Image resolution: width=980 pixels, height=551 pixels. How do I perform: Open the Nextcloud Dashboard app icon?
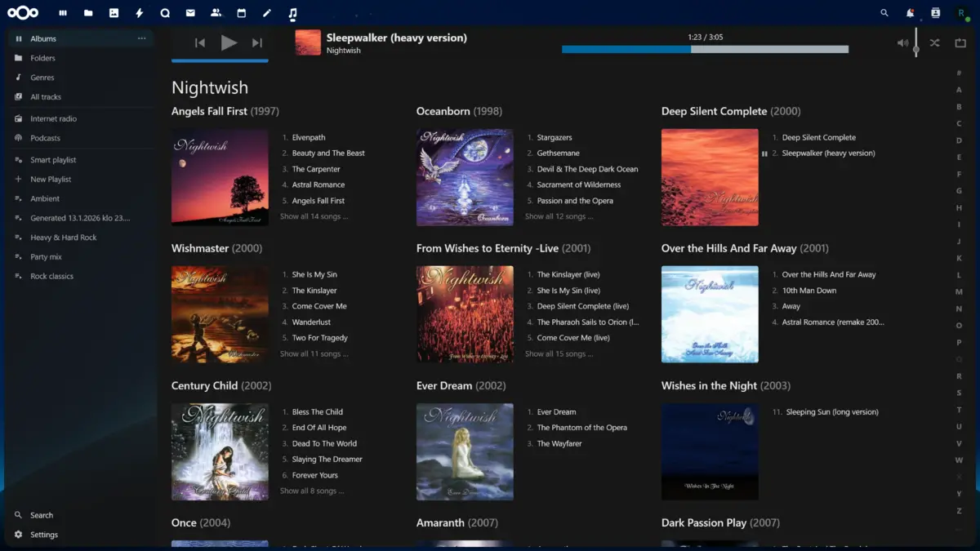click(63, 13)
